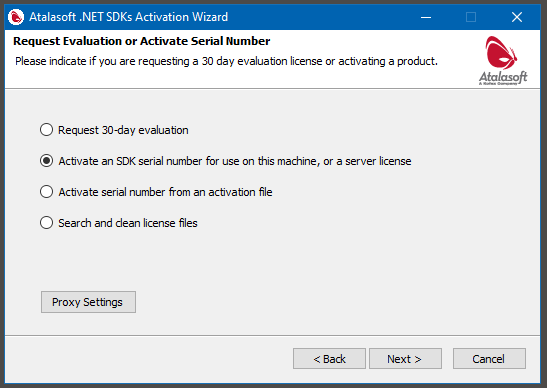
Task: Click the window title 'Atalasoft .NET SDKs Activation Wizard'
Action: 128,17
